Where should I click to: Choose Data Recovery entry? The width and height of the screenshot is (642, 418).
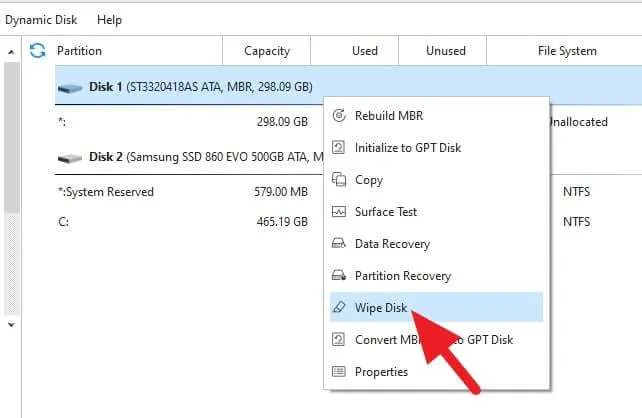(x=436, y=244)
